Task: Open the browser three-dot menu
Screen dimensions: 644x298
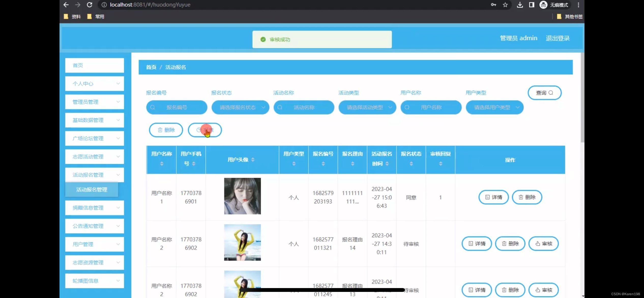Action: [x=578, y=5]
